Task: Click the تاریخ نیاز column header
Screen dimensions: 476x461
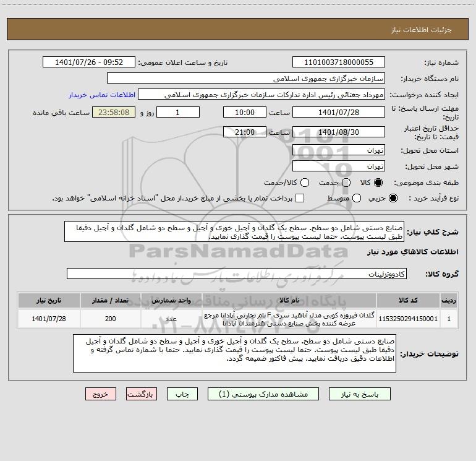Action: (49, 300)
